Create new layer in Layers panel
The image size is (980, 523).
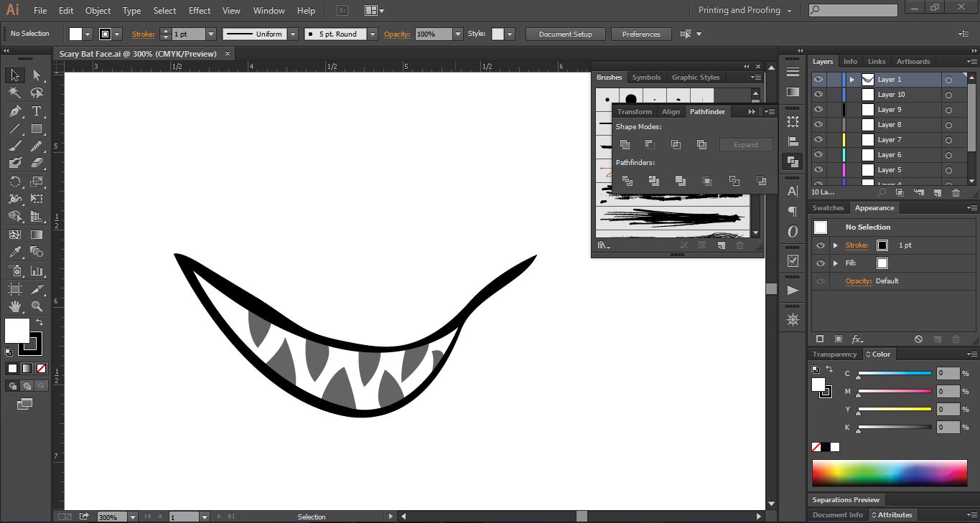coord(937,192)
